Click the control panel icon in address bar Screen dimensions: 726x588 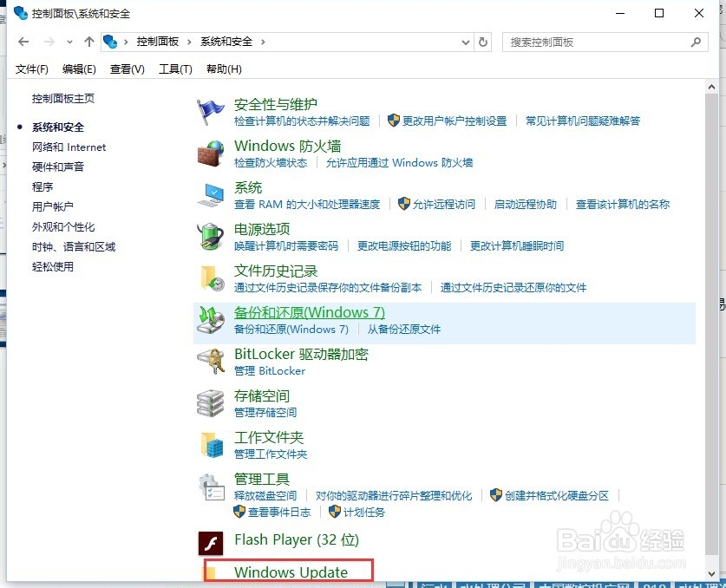click(110, 42)
